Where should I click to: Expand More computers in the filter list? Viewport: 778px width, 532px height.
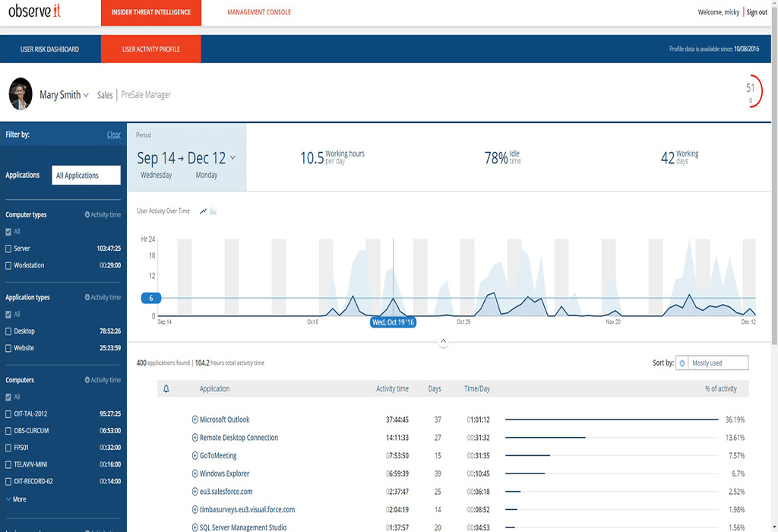(16, 499)
